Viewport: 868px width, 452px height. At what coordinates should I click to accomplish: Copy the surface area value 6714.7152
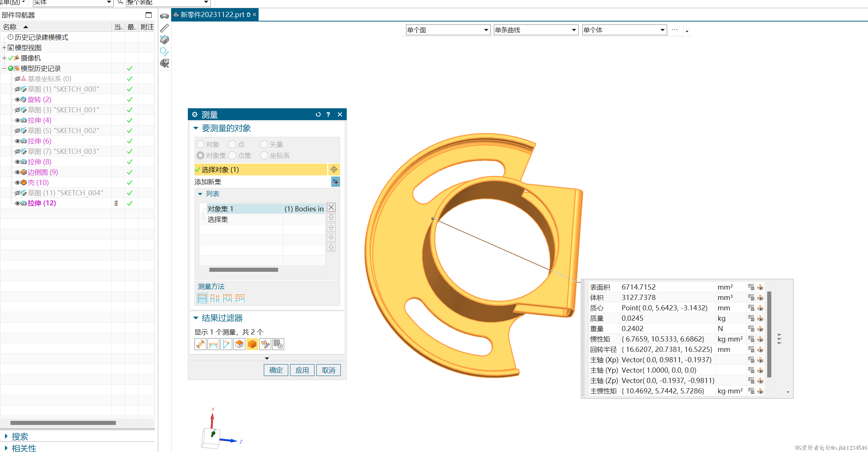click(751, 287)
